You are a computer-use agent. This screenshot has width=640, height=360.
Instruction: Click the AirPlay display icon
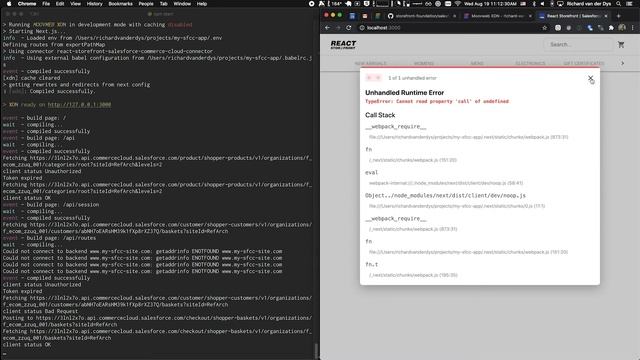coord(560,4)
